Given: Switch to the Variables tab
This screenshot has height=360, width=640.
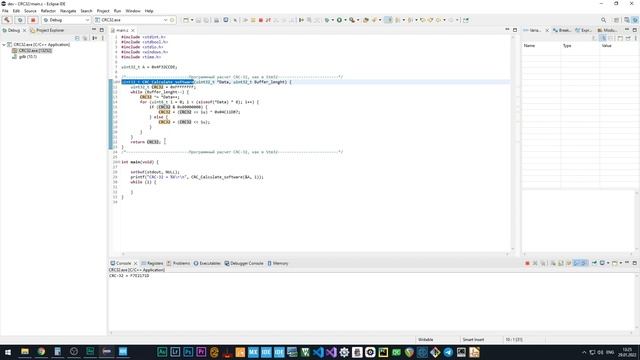Looking at the screenshot, I should click(x=533, y=30).
